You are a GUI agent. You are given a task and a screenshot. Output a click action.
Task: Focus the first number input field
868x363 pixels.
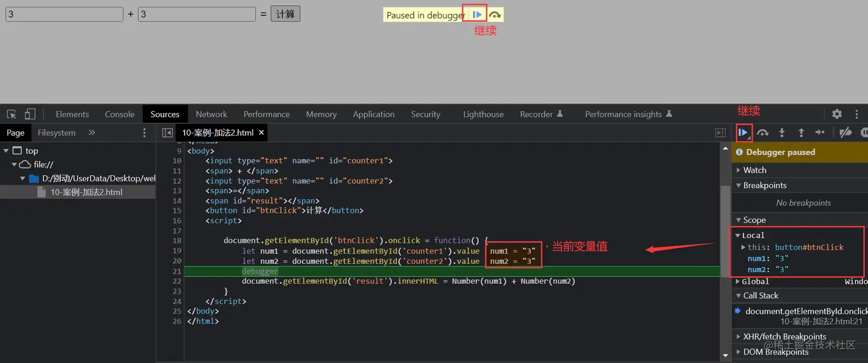point(64,14)
